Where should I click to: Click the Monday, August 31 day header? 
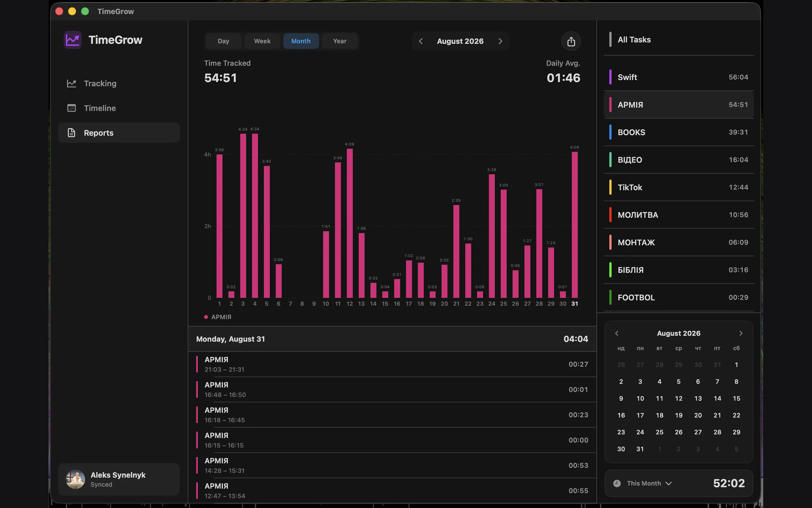tap(392, 339)
